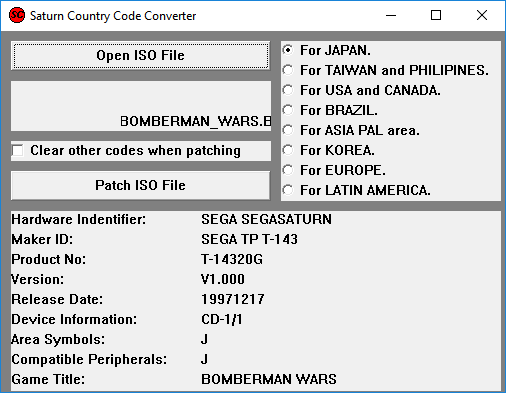Maximize the converter window
The height and width of the screenshot is (393, 506).
[436, 15]
